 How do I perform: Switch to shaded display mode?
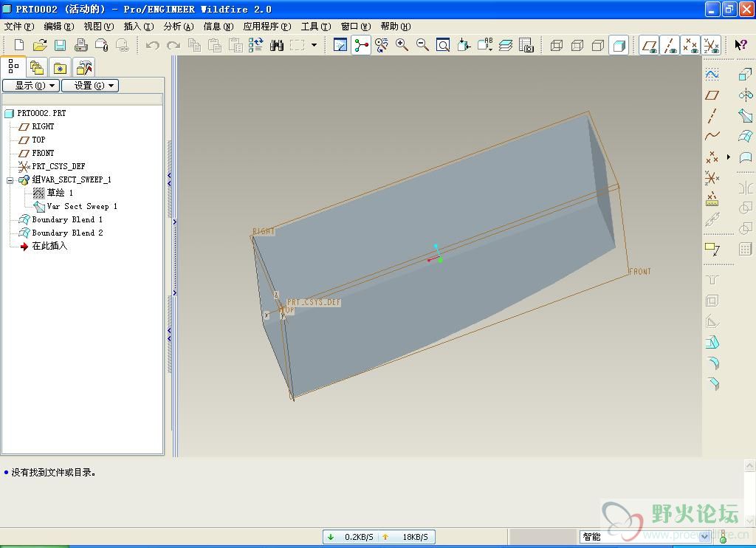coord(619,45)
